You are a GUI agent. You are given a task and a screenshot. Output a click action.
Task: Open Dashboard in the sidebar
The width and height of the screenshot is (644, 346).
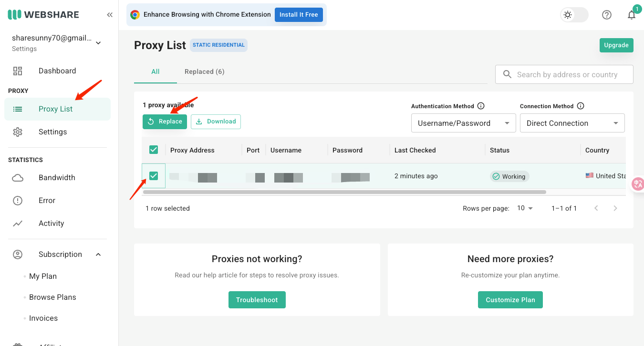point(57,71)
